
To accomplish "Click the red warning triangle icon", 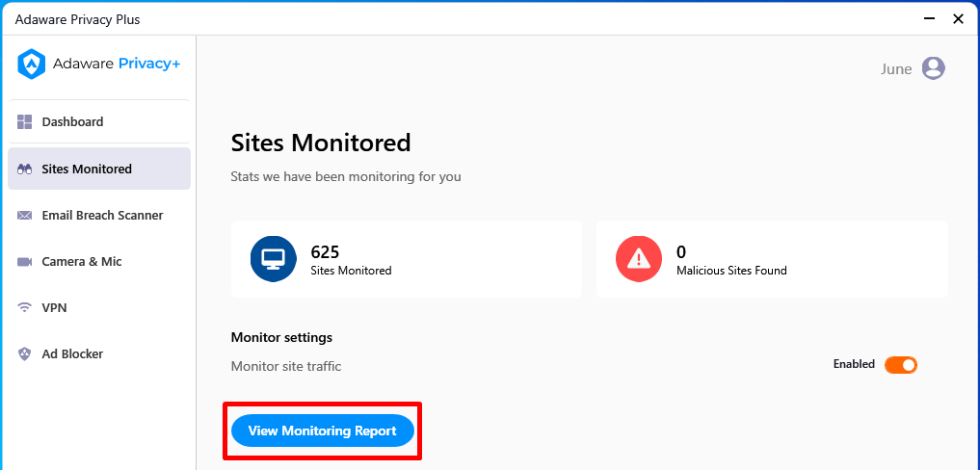I will click(x=638, y=259).
